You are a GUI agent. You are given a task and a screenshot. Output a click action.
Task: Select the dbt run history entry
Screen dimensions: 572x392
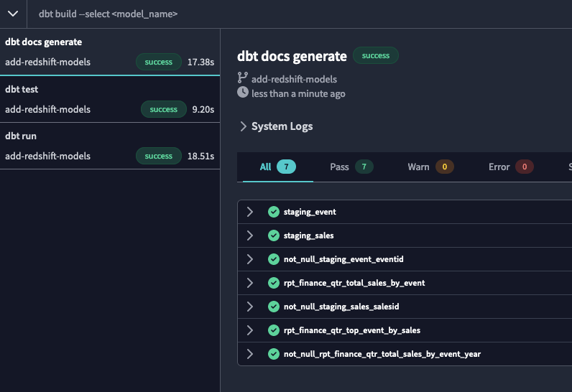pos(110,146)
